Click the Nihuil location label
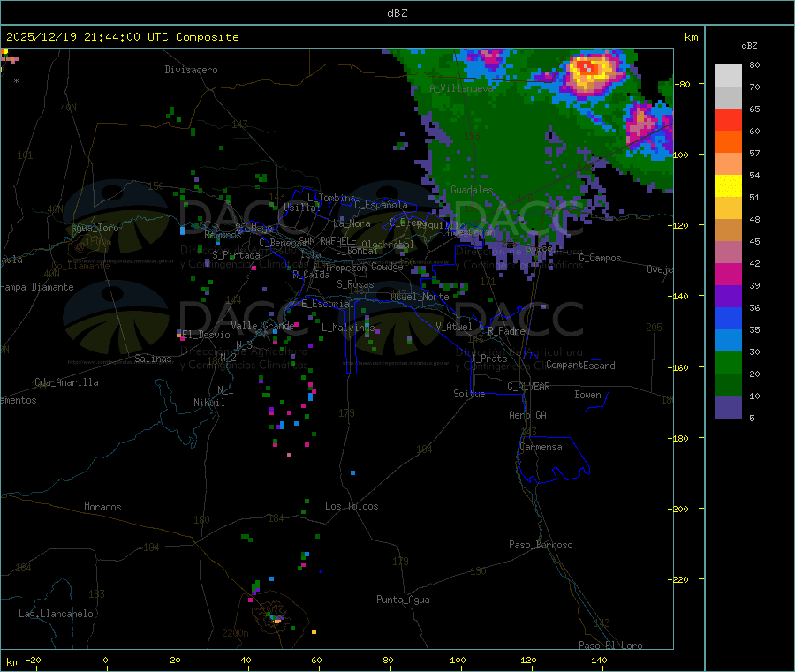Screen dimensions: 795x672 coord(208,403)
